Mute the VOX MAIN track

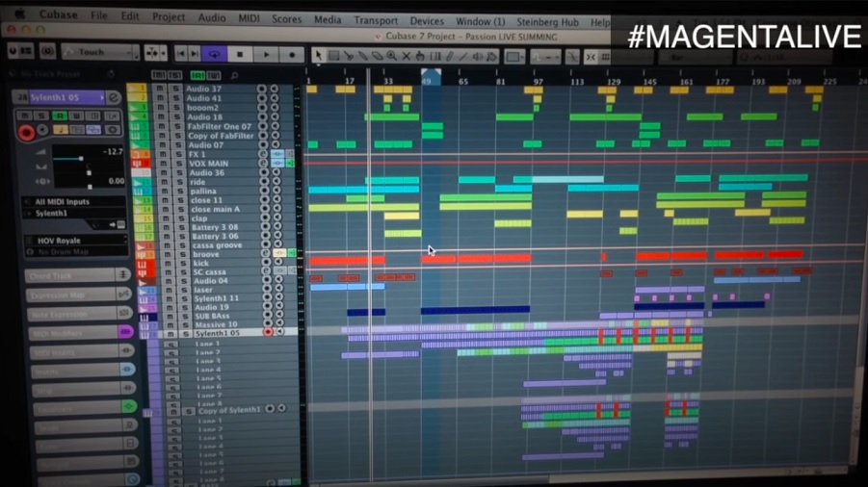pyautogui.click(x=163, y=164)
